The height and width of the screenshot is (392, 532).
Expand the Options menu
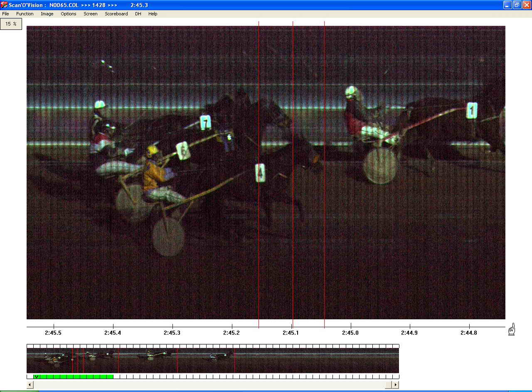pyautogui.click(x=69, y=14)
